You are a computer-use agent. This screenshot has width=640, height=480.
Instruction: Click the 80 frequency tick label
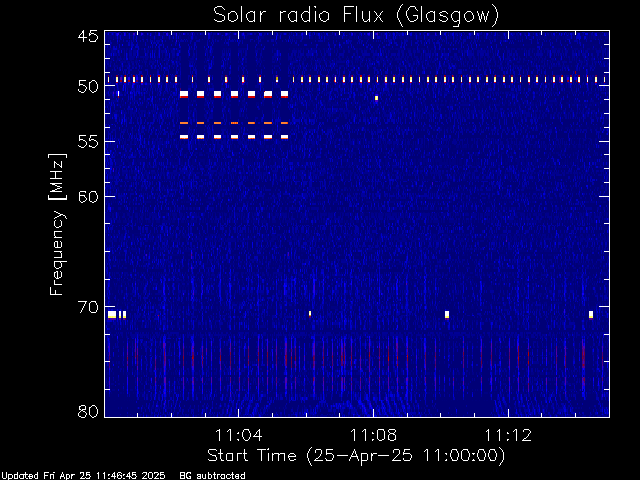tap(88, 411)
